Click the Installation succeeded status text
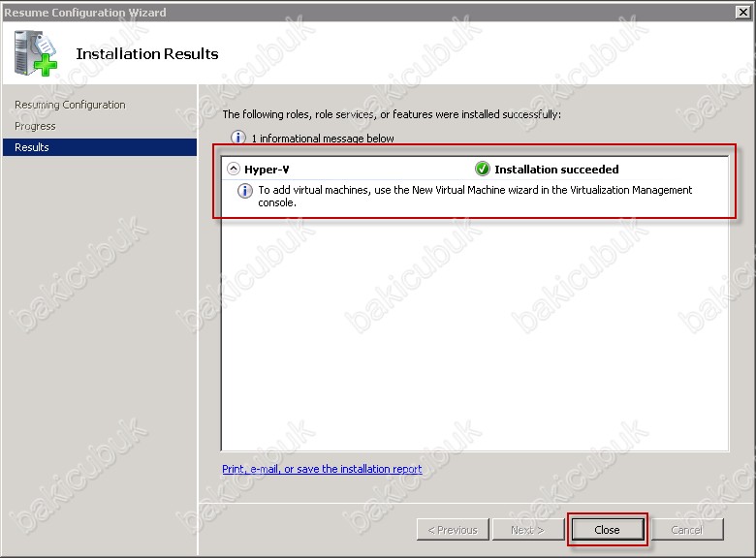This screenshot has height=558, width=756. point(556,170)
